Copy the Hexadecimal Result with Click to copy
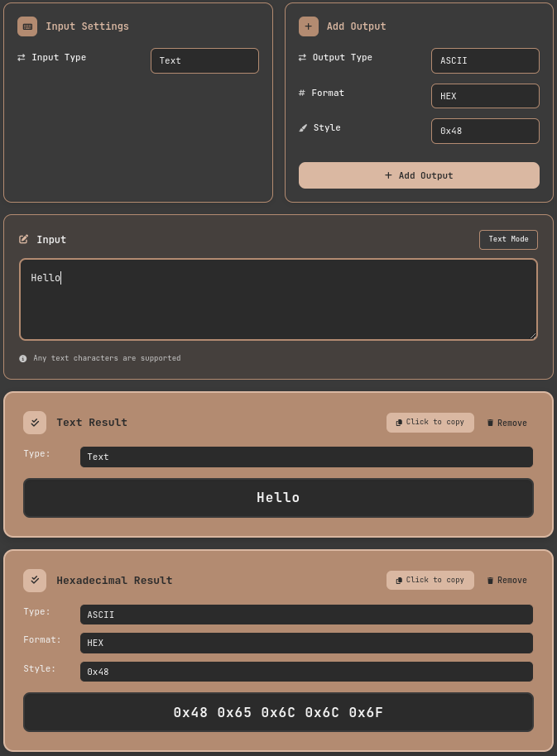This screenshot has width=557, height=756. point(430,580)
